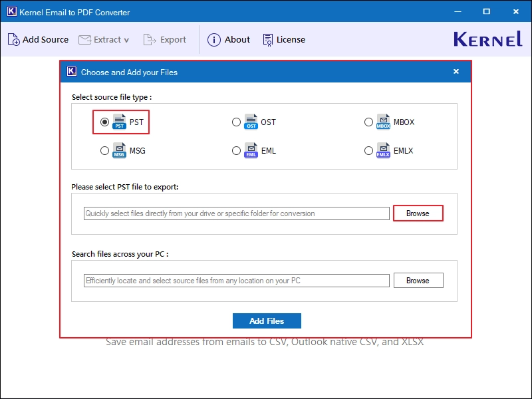The image size is (532, 399).
Task: Click the PST label text
Action: tap(136, 122)
